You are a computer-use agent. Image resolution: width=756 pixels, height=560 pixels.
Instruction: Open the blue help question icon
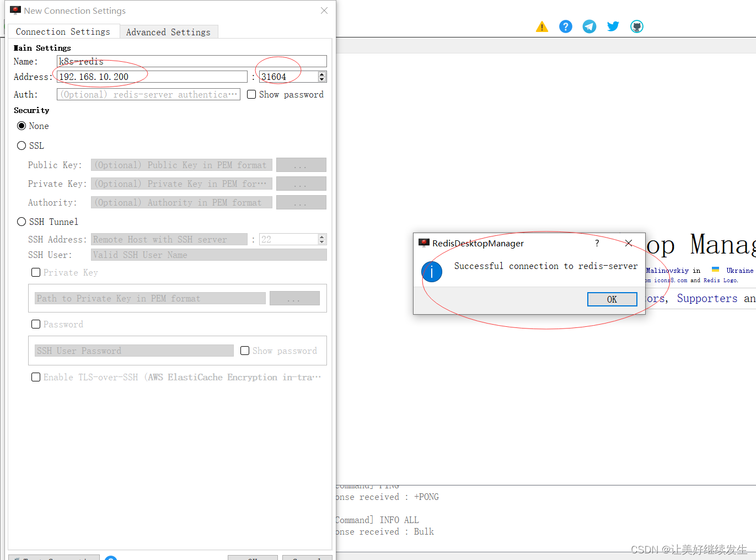click(x=566, y=26)
